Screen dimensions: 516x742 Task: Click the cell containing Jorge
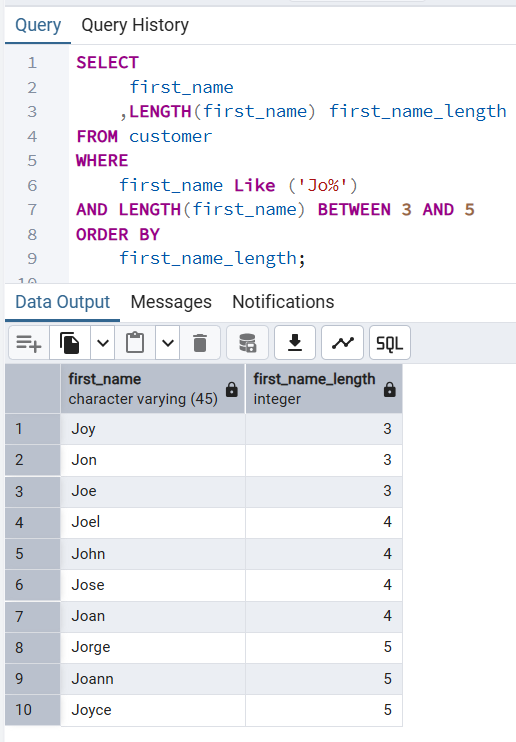coord(152,647)
